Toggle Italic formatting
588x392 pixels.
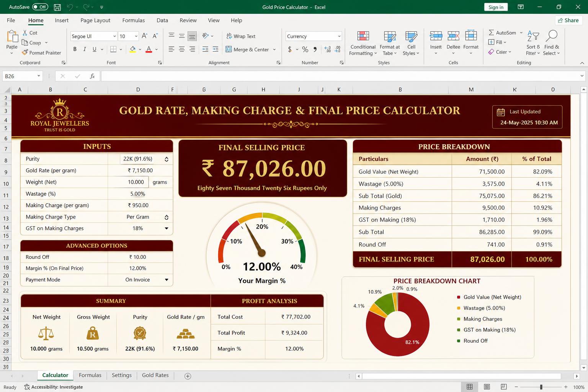click(x=85, y=49)
